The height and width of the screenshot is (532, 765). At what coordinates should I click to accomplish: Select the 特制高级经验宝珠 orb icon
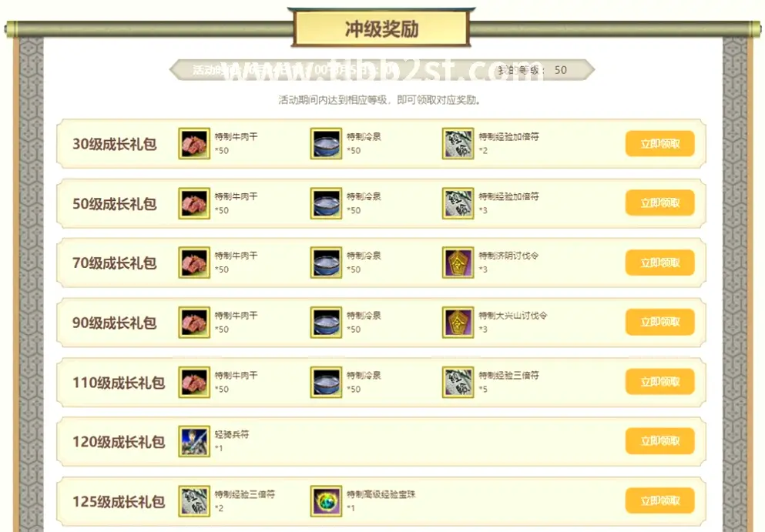(326, 501)
